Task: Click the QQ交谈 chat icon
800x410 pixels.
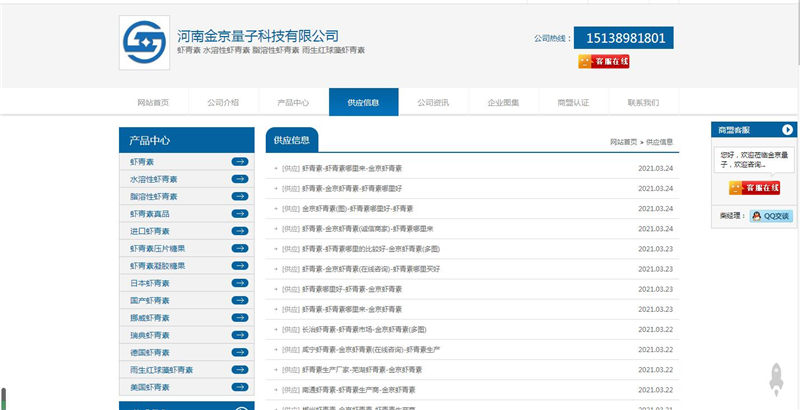Action: (x=770, y=216)
